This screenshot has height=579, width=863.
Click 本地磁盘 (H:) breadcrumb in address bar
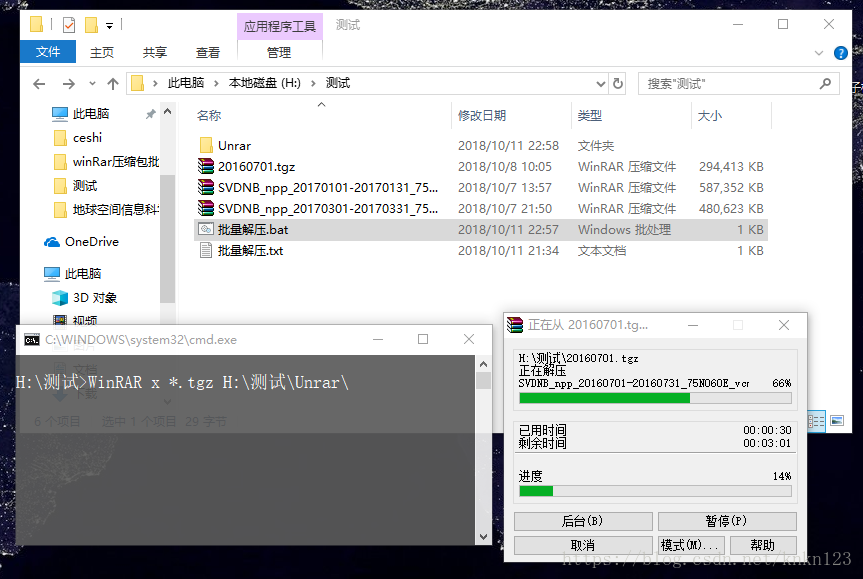tap(265, 83)
